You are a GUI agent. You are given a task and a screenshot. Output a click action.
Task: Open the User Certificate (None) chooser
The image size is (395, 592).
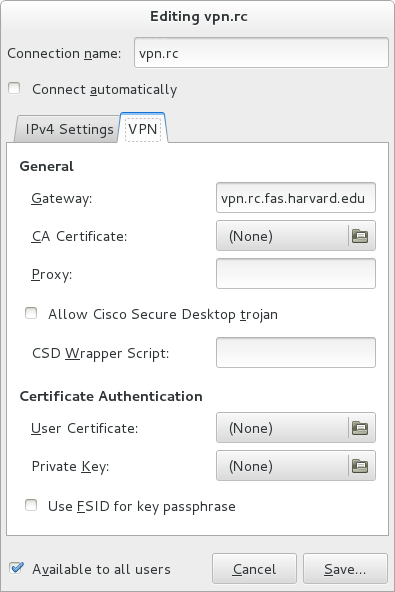(x=296, y=428)
